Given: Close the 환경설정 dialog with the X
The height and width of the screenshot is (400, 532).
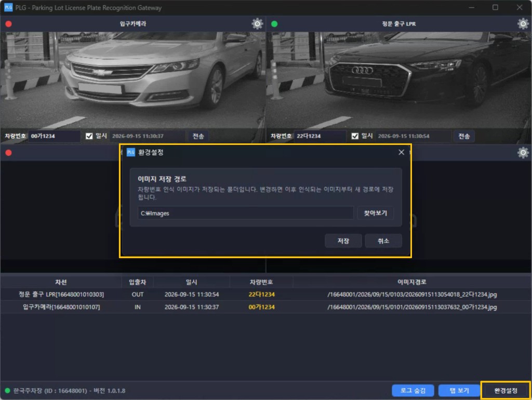Looking at the screenshot, I should point(401,152).
